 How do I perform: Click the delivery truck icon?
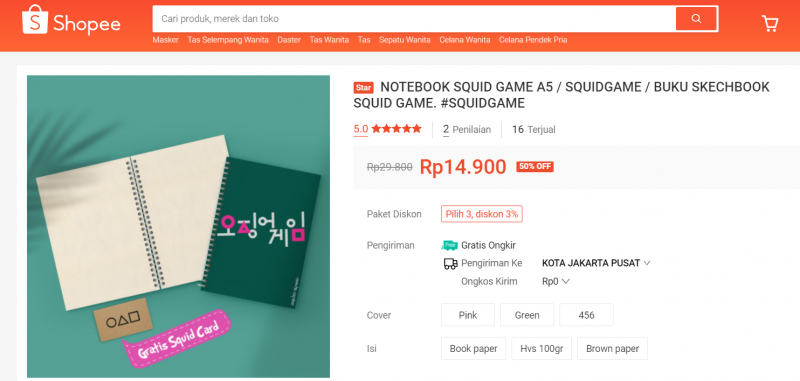click(x=450, y=264)
